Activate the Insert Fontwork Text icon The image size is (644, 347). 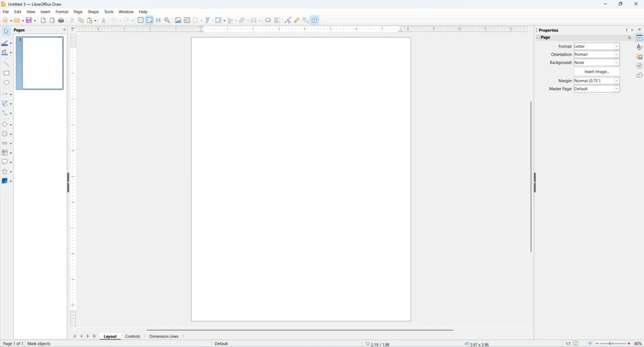click(x=208, y=20)
